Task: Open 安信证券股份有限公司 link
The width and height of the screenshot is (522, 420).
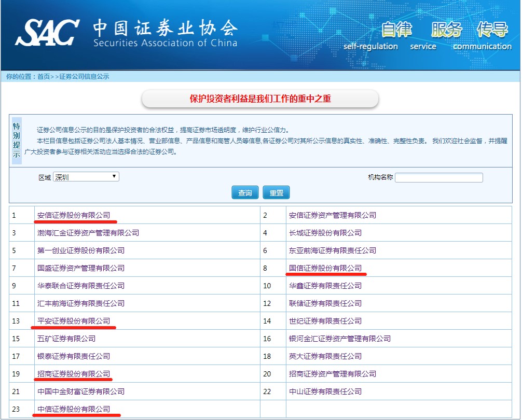Action: (74, 215)
